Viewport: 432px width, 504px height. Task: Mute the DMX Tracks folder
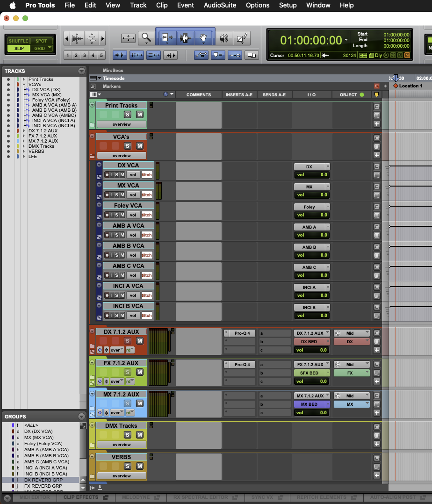tap(139, 435)
